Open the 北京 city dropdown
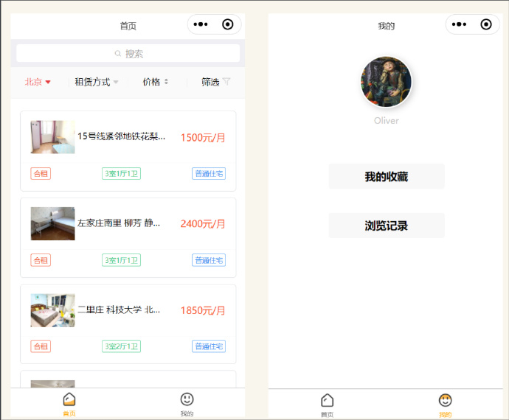This screenshot has height=420, width=509. click(38, 82)
